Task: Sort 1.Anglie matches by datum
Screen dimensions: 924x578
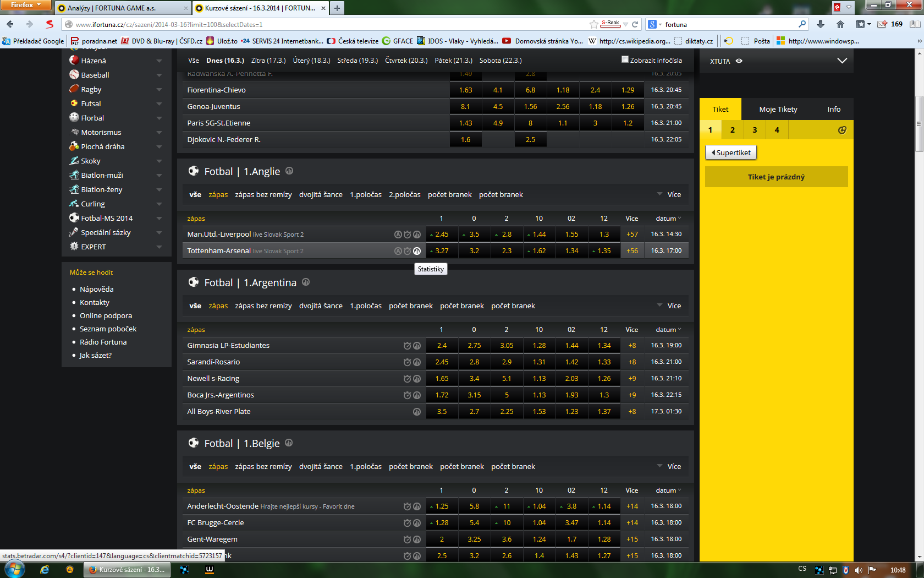Action: (668, 219)
